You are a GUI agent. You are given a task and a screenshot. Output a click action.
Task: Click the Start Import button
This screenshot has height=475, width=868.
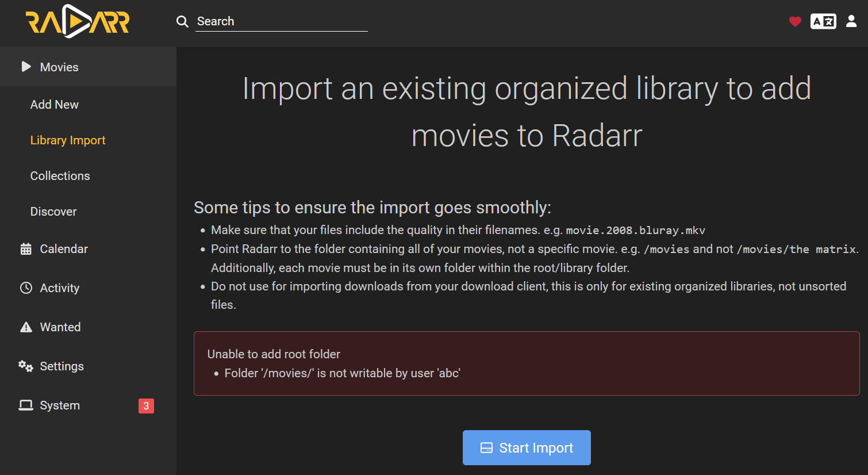[527, 447]
